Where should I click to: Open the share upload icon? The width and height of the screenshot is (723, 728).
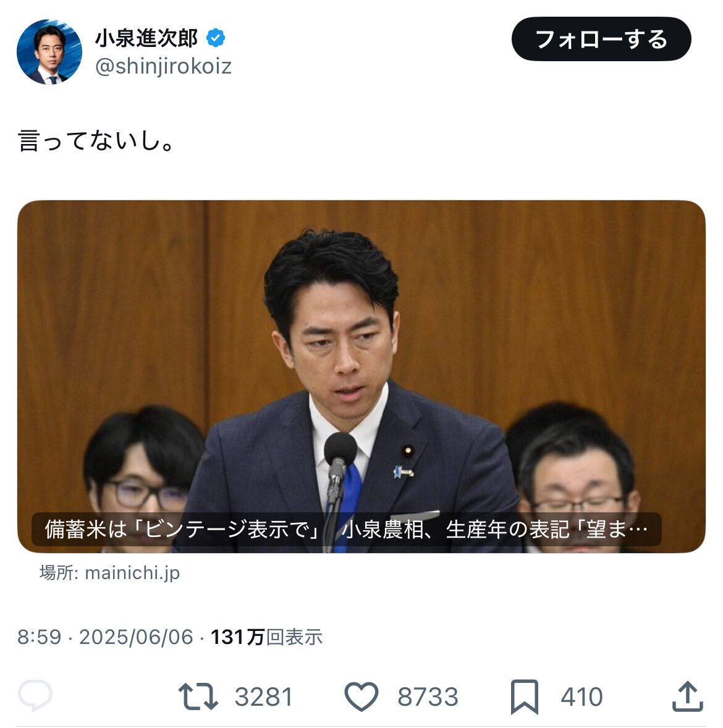point(688,695)
